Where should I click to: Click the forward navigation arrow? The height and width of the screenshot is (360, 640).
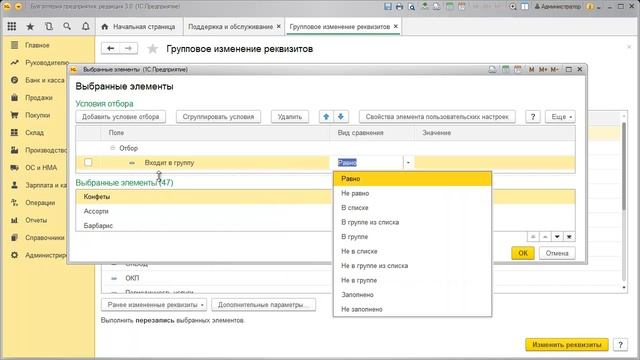point(128,49)
